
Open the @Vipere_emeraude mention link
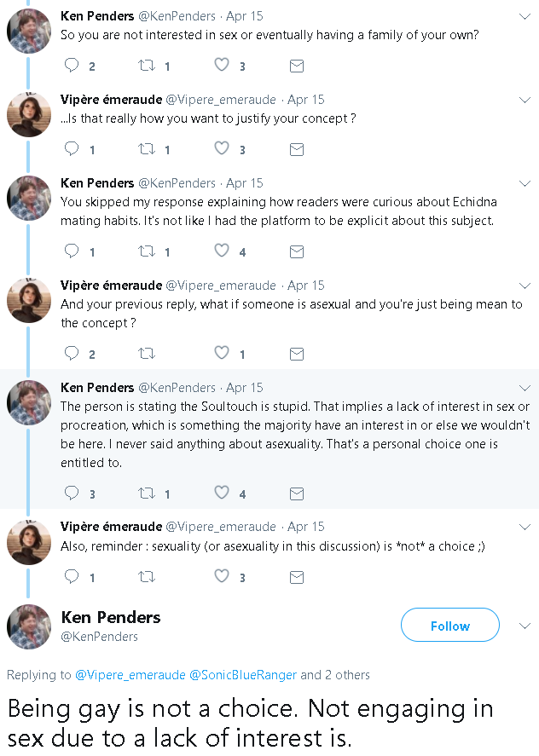point(130,674)
